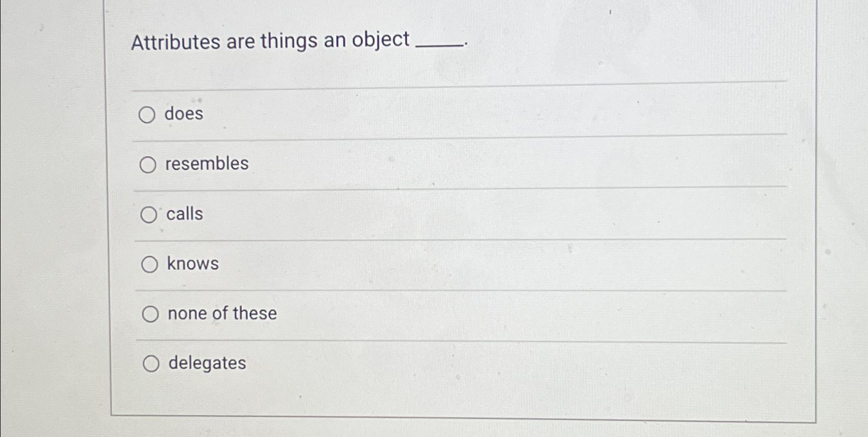Select the "knows" radio button
Image resolution: width=868 pixels, height=437 pixels.
click(x=149, y=265)
